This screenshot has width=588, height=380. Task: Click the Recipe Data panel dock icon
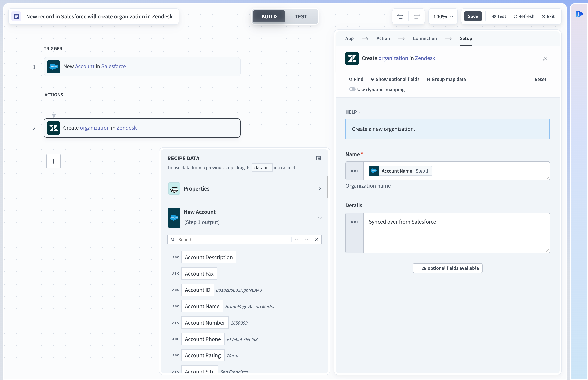pyautogui.click(x=318, y=158)
